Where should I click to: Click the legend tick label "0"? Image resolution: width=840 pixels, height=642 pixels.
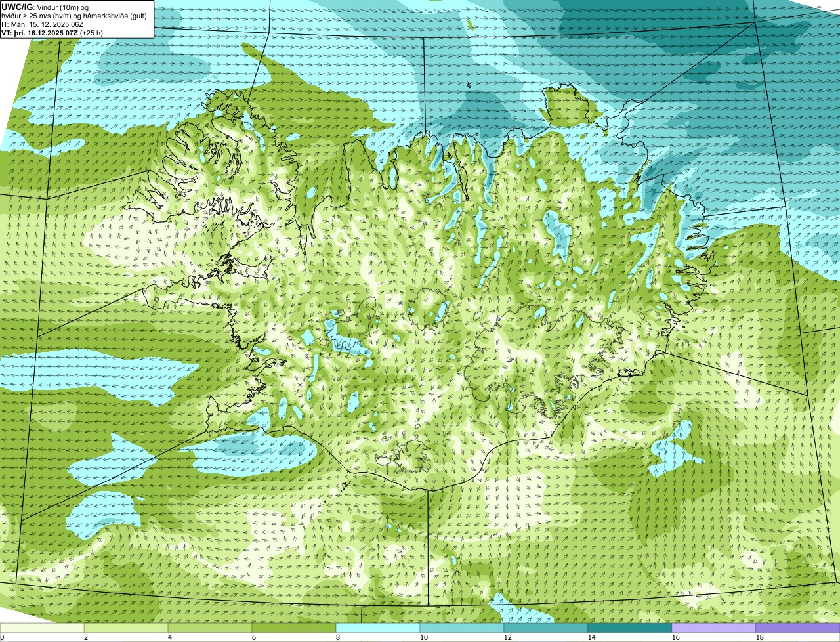pyautogui.click(x=2, y=637)
